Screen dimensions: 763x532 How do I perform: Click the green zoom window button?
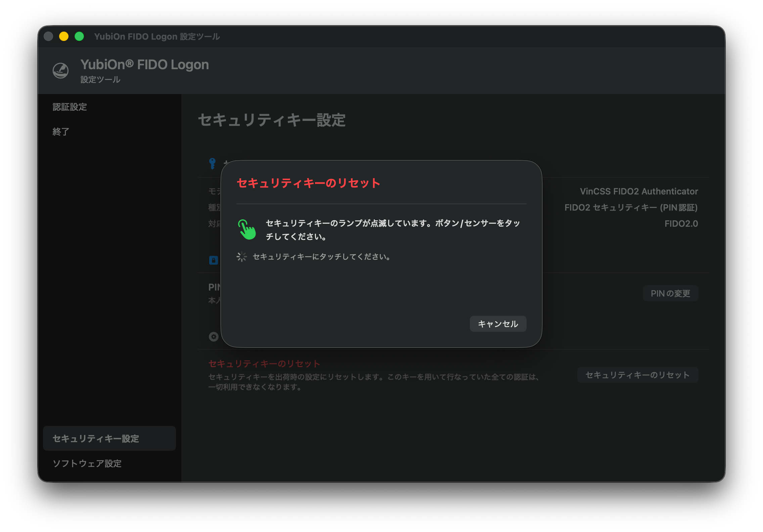(79, 36)
